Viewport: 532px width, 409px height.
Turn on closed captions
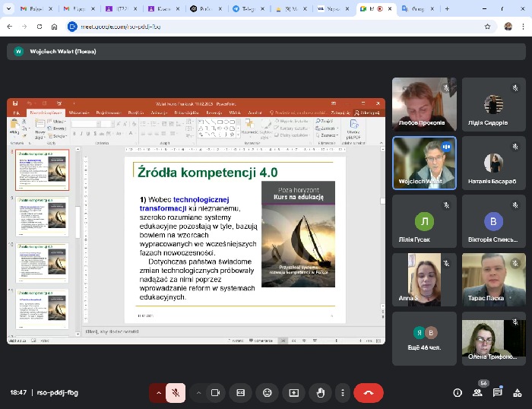[x=241, y=393]
